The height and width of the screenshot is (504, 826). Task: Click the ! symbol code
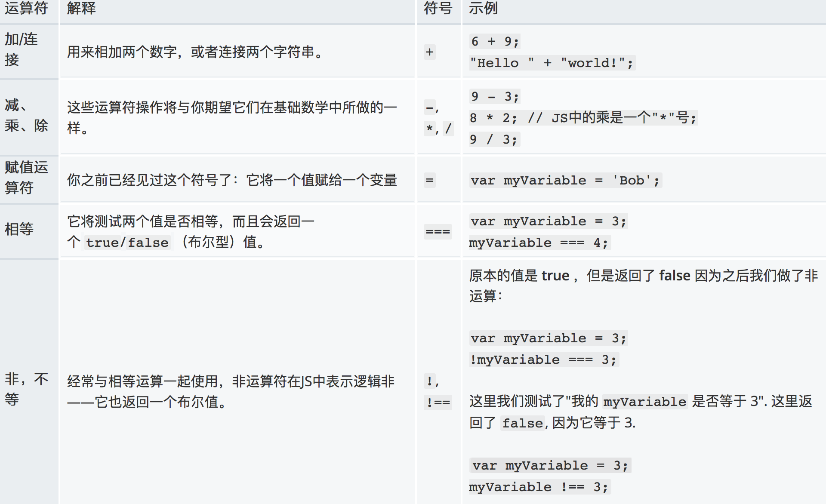point(429,381)
